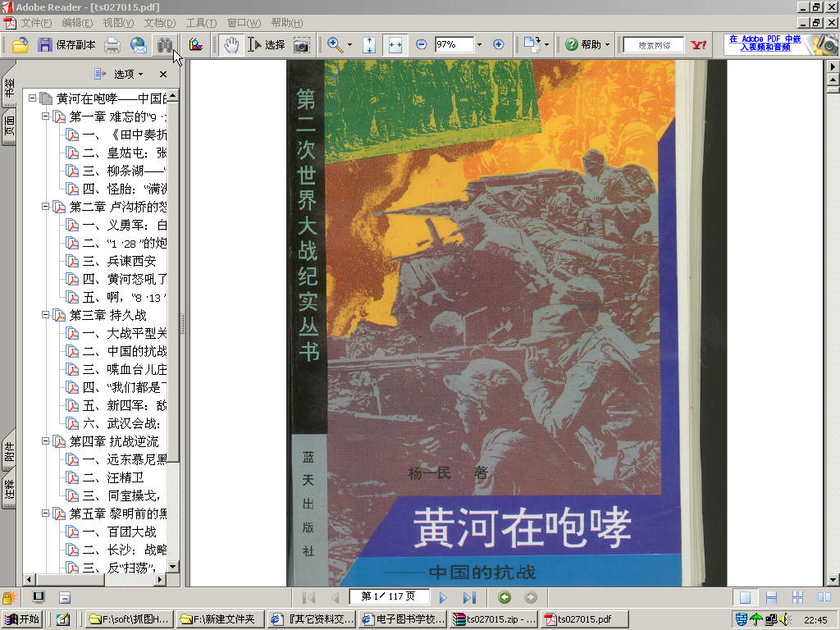Go to the first page
Viewport: 840px width, 630px height.
[308, 597]
